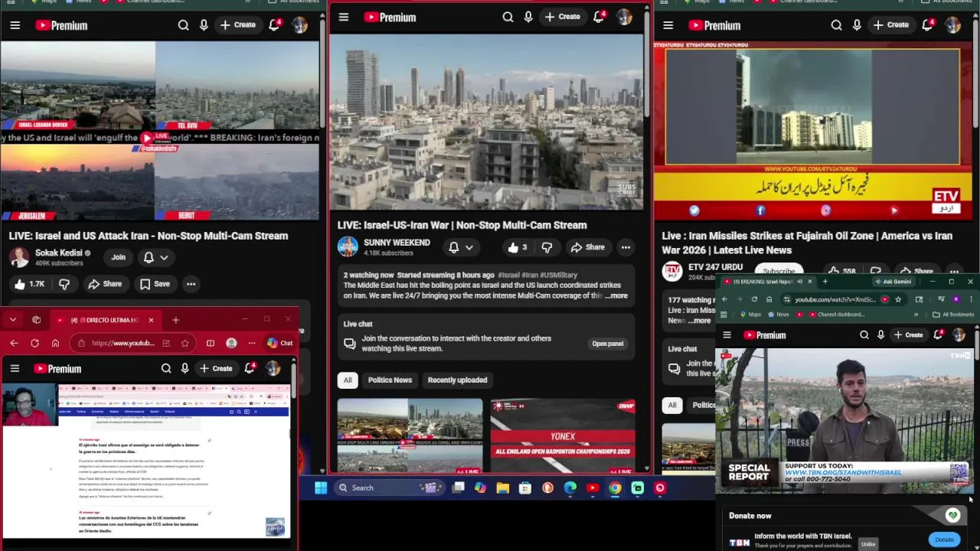Open more actions menu beside SUNNY WEEKEND Share
The height and width of the screenshot is (551, 980).
point(626,247)
